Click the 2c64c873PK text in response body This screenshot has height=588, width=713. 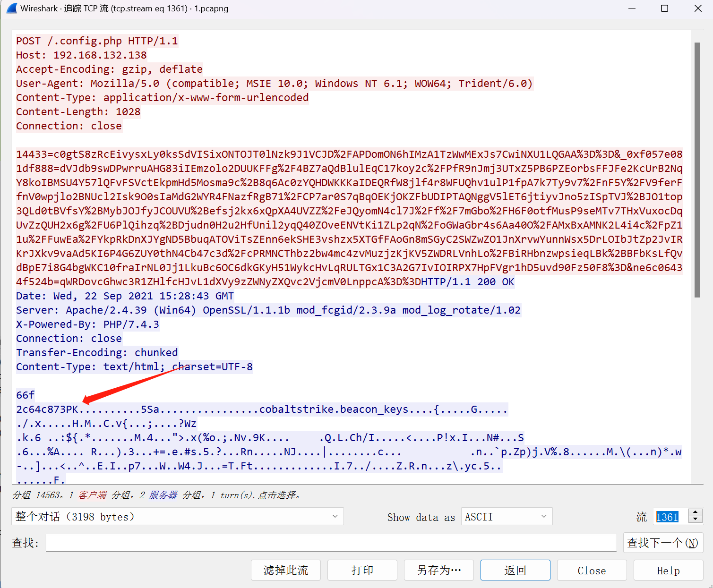(x=47, y=409)
